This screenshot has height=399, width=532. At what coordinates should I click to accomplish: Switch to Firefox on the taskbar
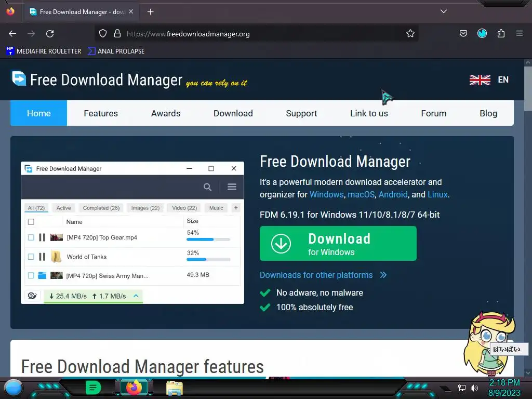point(134,388)
